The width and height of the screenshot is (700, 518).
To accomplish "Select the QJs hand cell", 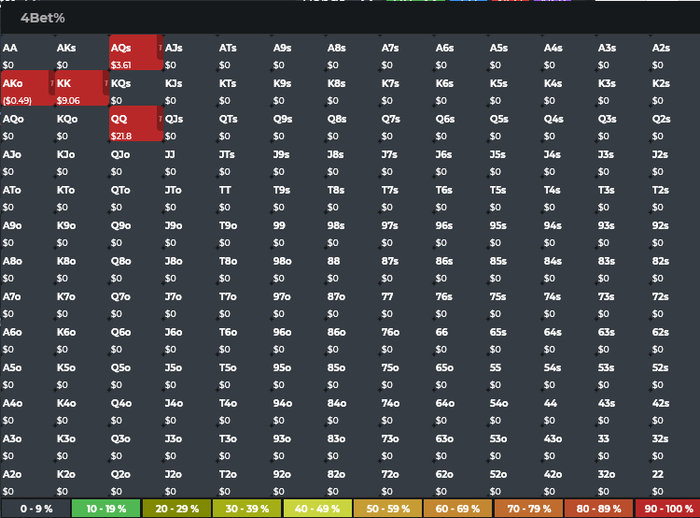I will pos(190,123).
